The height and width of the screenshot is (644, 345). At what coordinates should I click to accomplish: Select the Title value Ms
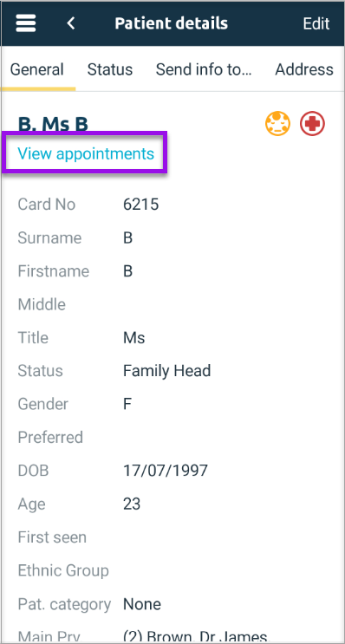coord(133,338)
